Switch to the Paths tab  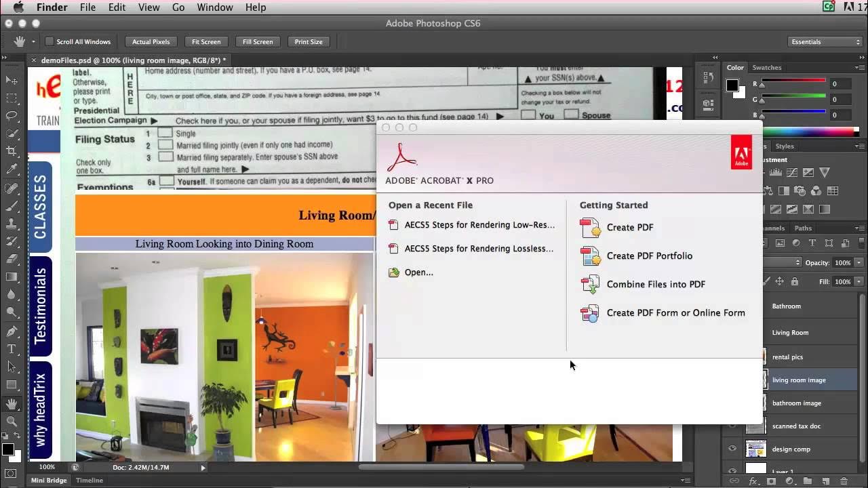pyautogui.click(x=803, y=228)
